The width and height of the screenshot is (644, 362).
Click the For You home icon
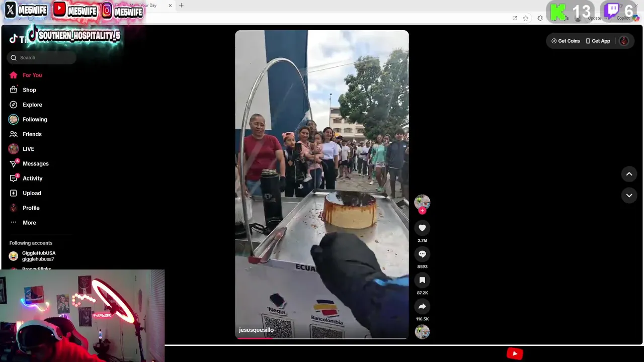14,75
